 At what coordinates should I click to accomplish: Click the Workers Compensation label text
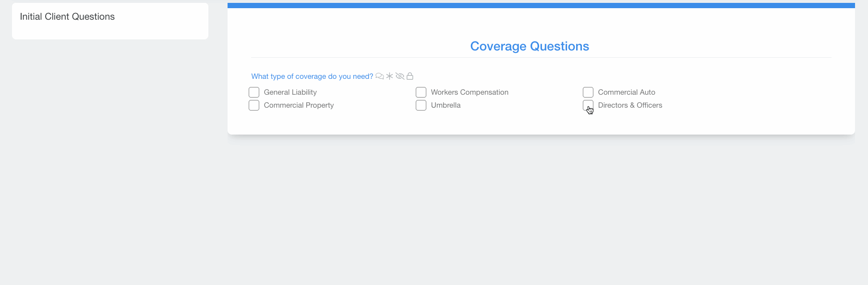(x=470, y=92)
